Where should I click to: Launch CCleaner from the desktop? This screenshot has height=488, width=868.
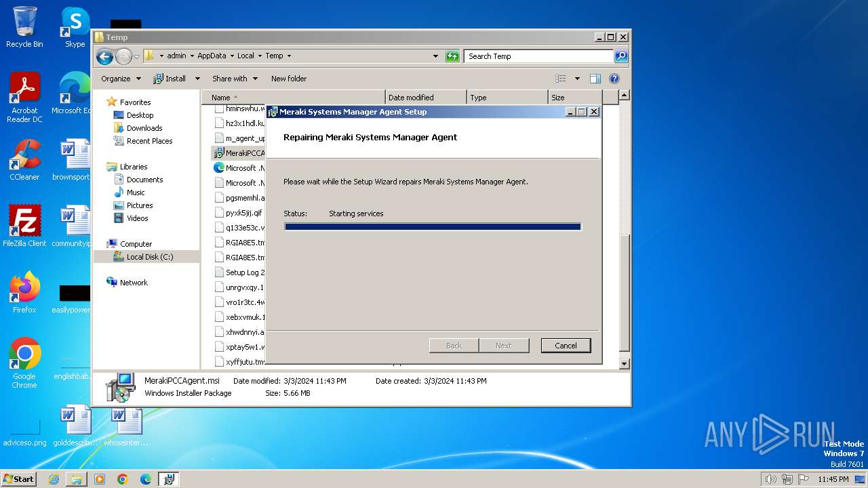(x=24, y=160)
